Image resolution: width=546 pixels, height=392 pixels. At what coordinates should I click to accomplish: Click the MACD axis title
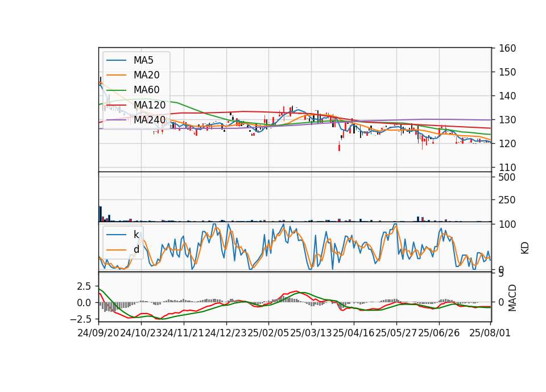coord(512,298)
